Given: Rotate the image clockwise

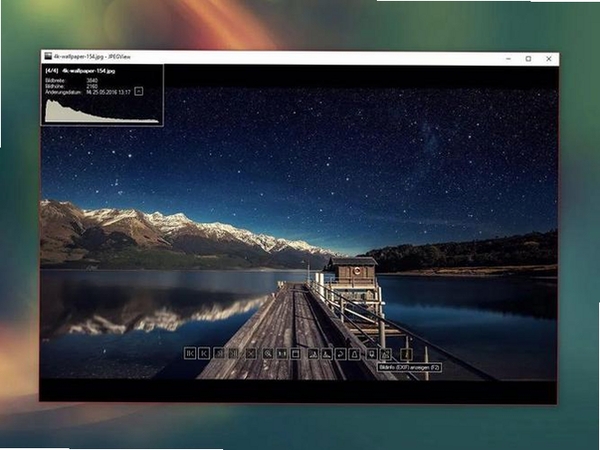Looking at the screenshot, I should 313,354.
